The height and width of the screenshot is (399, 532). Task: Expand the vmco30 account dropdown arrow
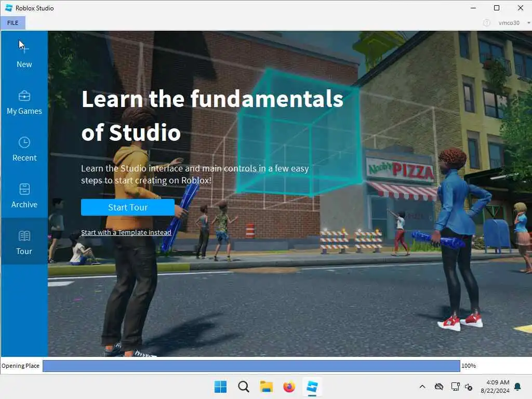[528, 23]
